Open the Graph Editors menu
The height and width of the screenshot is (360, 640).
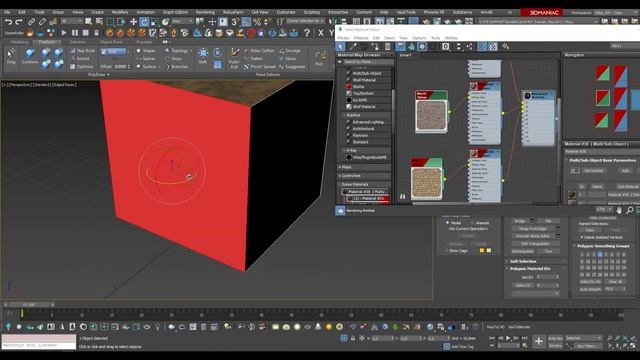tap(176, 12)
